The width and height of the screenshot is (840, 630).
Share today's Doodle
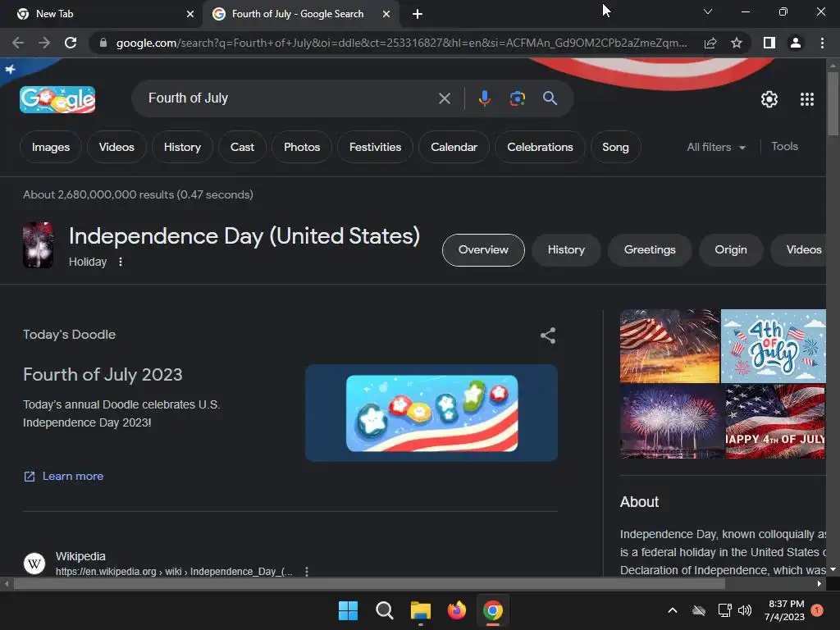click(x=547, y=336)
